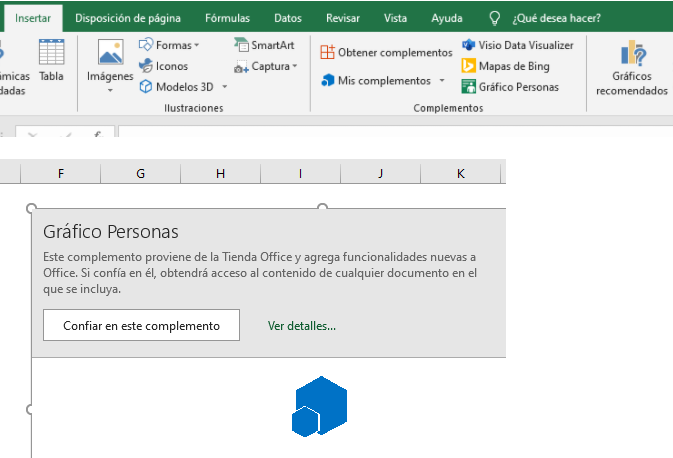Screen dimensions: 673x458
Task: Open the Fórmulas ribbon tab
Action: (227, 17)
